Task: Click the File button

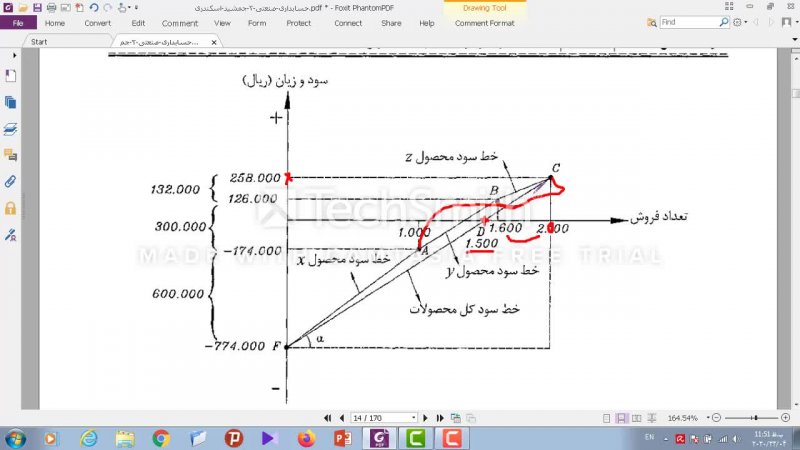Action: click(x=17, y=22)
